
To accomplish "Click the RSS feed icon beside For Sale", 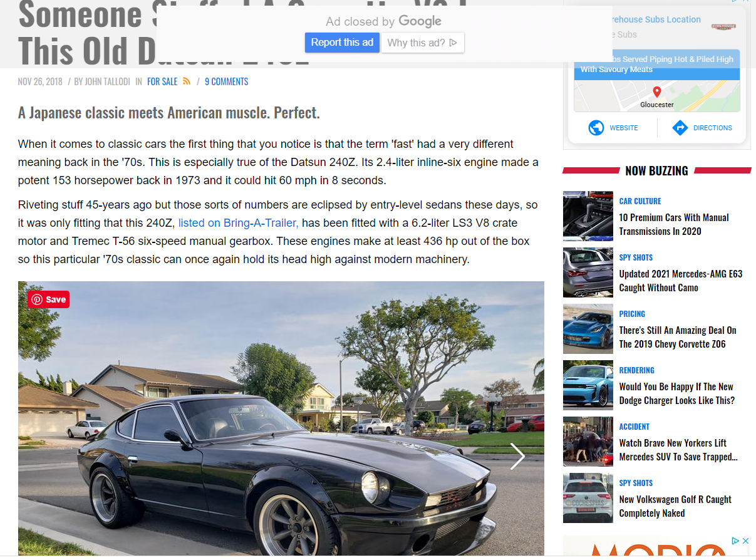I will point(187,81).
